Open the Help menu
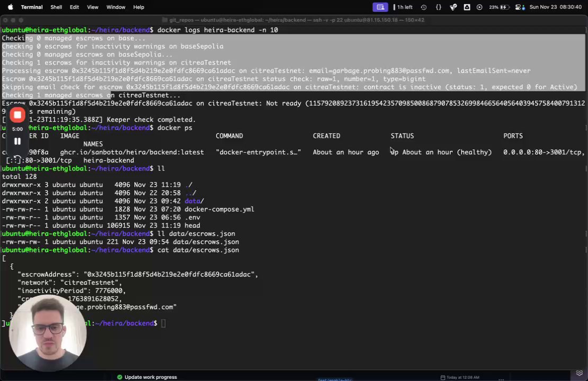The width and height of the screenshot is (588, 381). (138, 7)
